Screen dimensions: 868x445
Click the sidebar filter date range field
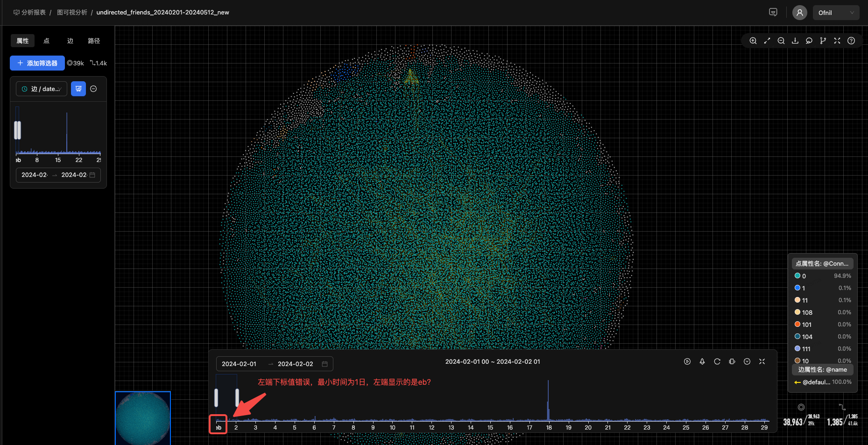[58, 175]
